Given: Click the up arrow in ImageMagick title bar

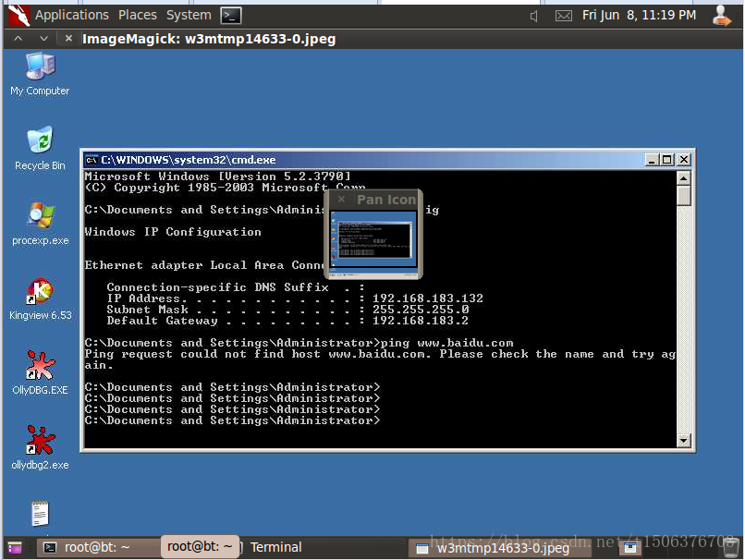Looking at the screenshot, I should click(x=18, y=39).
